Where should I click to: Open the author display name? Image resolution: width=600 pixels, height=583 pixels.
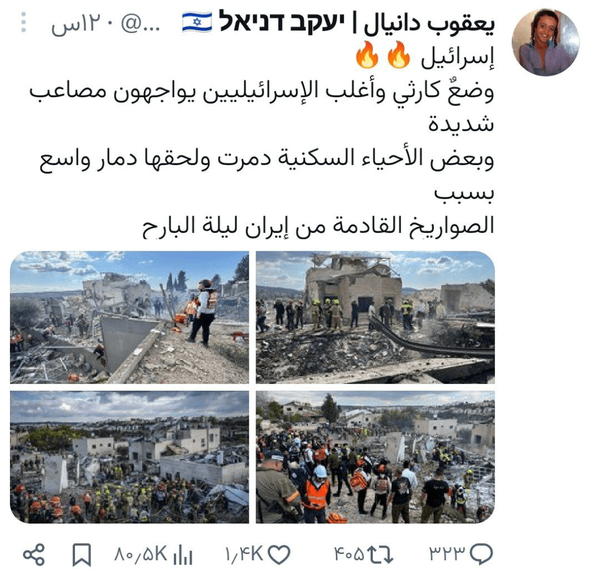coord(357,23)
